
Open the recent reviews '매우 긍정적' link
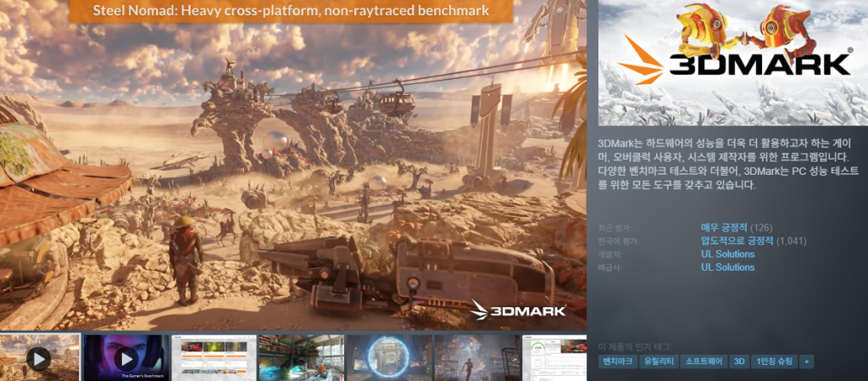tap(723, 227)
